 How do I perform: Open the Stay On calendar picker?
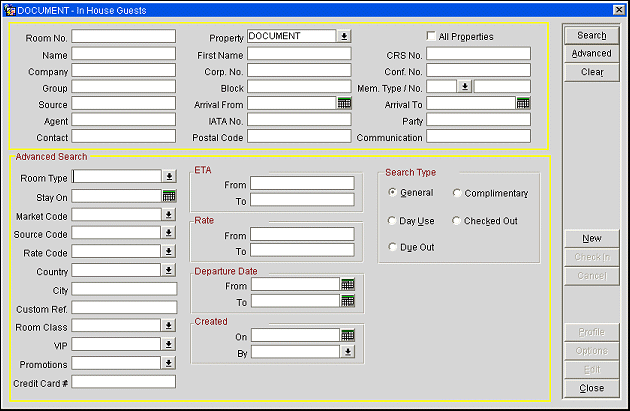coord(169,196)
